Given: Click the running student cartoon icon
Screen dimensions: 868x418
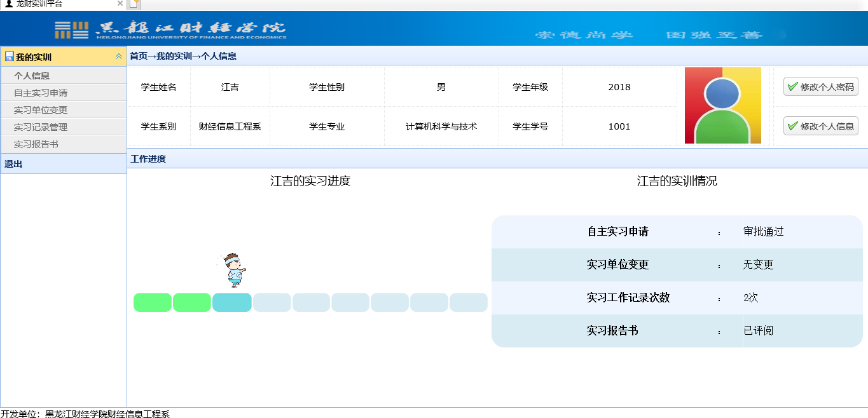Looking at the screenshot, I should (234, 269).
